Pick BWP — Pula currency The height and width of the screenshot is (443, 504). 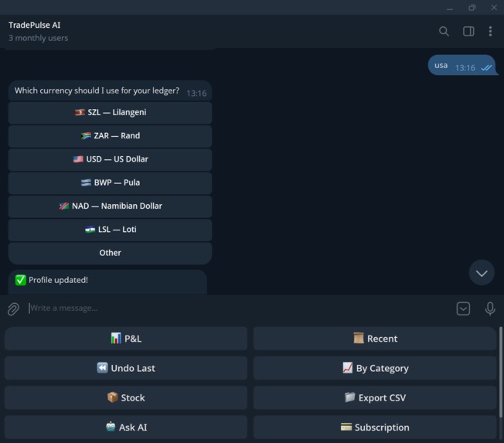click(110, 183)
